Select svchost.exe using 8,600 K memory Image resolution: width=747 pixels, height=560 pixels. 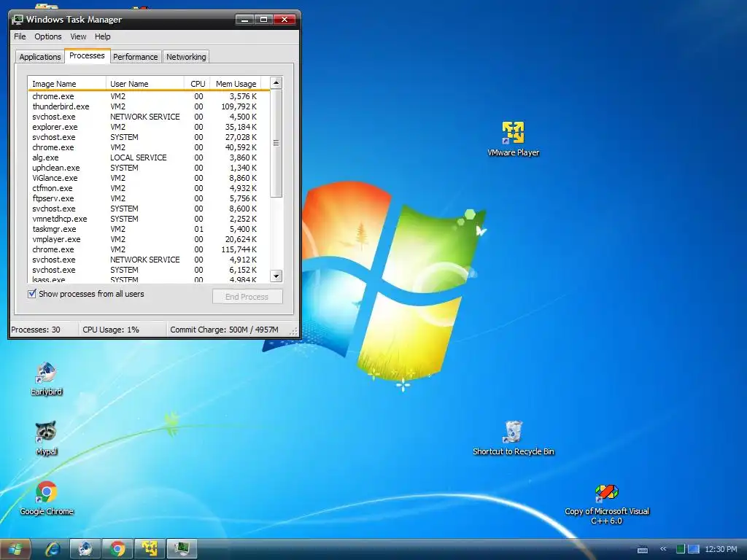click(148, 209)
